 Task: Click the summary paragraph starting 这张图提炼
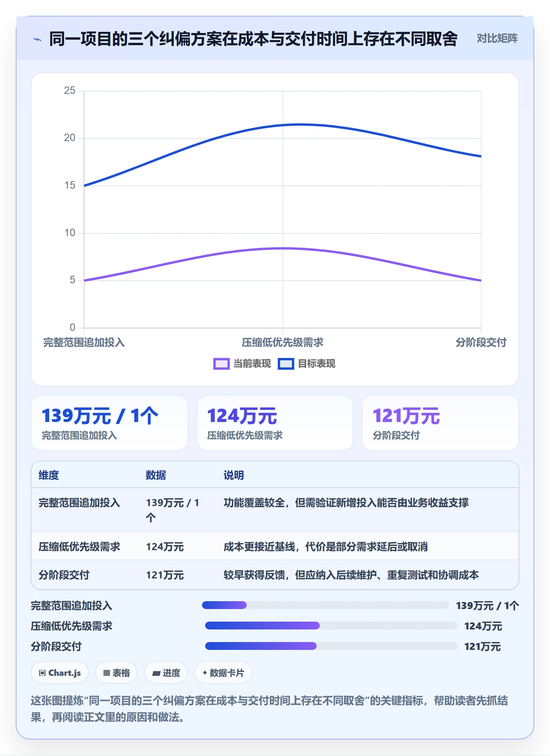(269, 709)
